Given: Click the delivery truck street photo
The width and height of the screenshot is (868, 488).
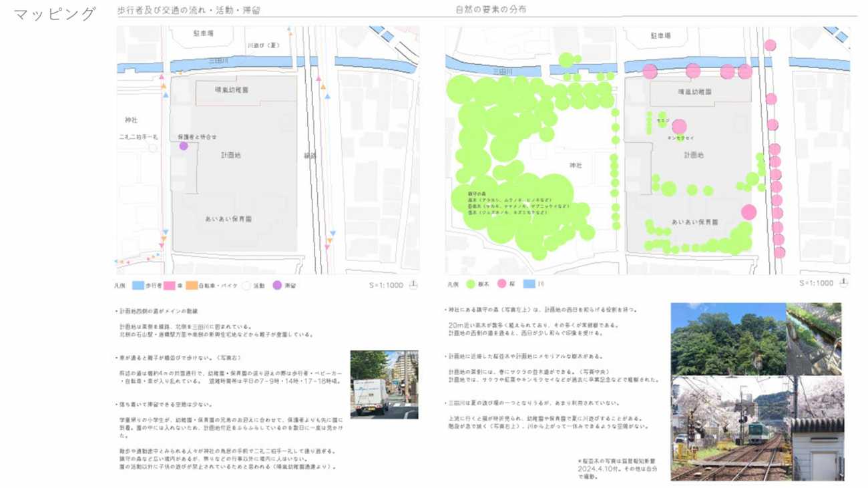Looking at the screenshot, I should click(384, 385).
